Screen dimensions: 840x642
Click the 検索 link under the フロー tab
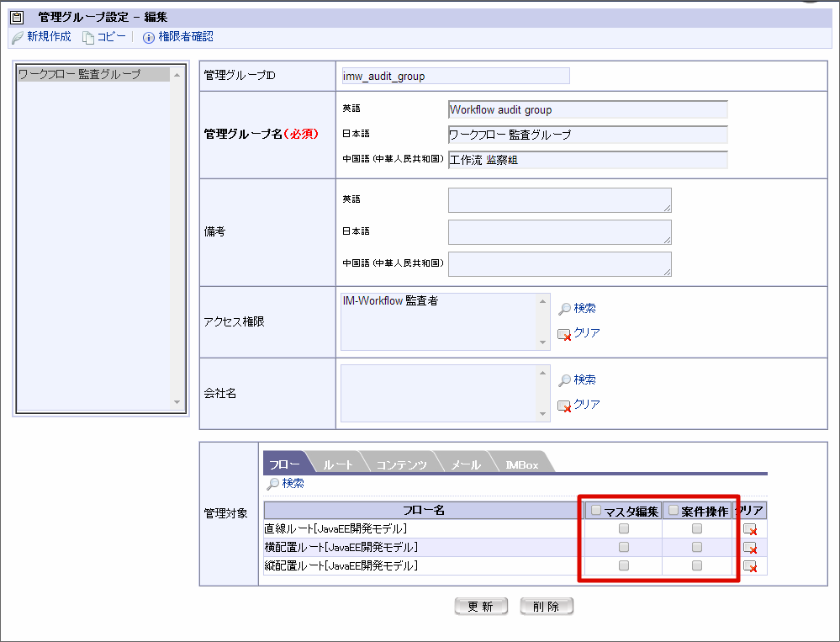point(293,483)
